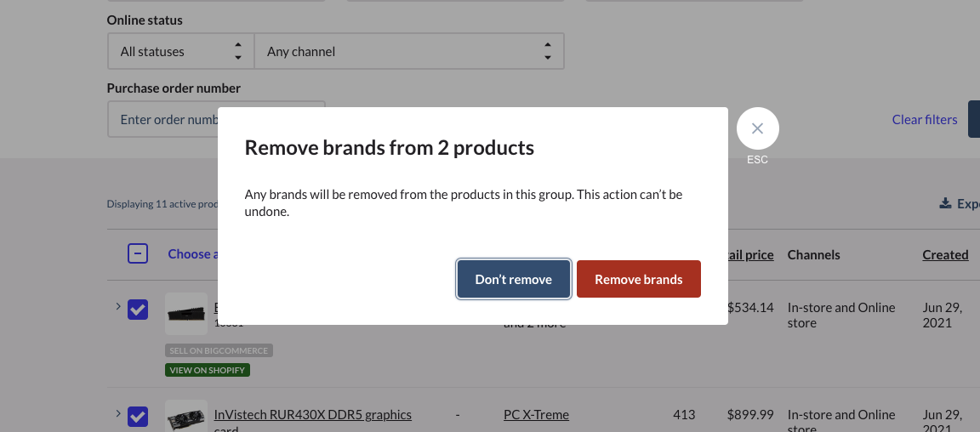Click the Don't remove button

513,279
